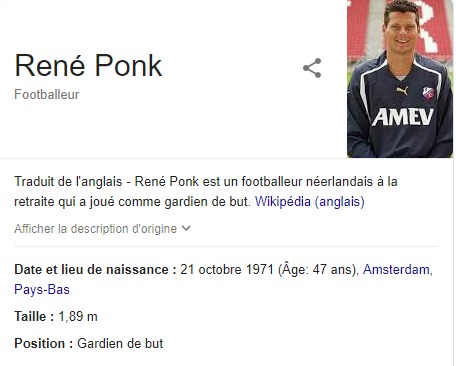Viewport: 456px width, 366px height.
Task: Click the Puma logo on the shirt
Action: [x=402, y=90]
